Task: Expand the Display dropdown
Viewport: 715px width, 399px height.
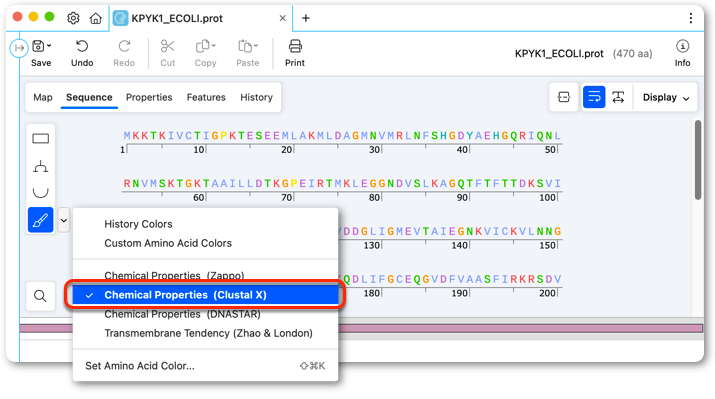Action: pos(666,98)
